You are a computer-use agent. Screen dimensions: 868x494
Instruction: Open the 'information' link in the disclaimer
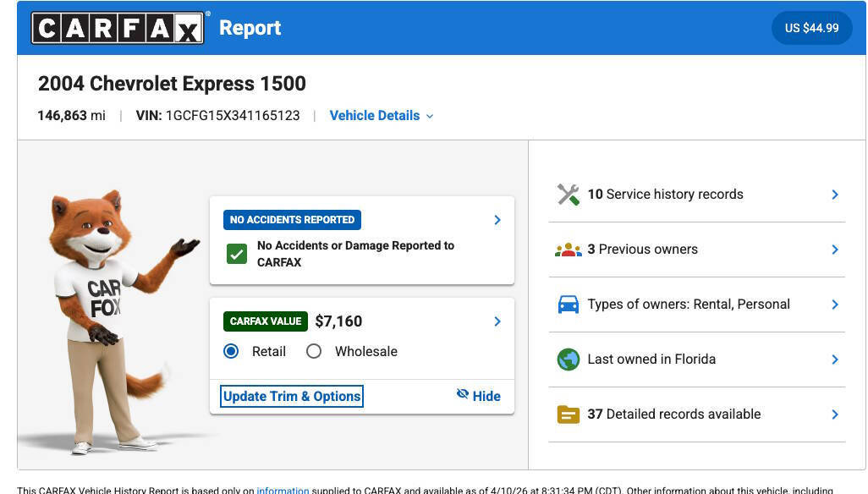click(283, 490)
